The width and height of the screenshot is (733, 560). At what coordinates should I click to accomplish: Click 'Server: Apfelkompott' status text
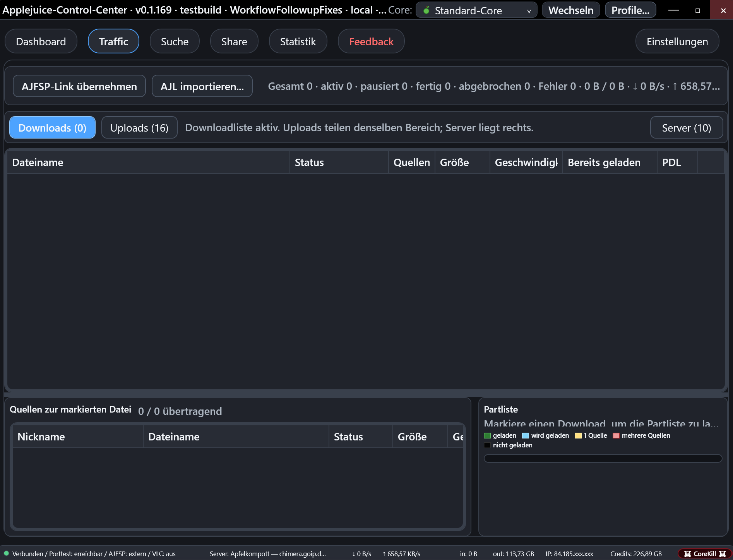click(x=268, y=554)
